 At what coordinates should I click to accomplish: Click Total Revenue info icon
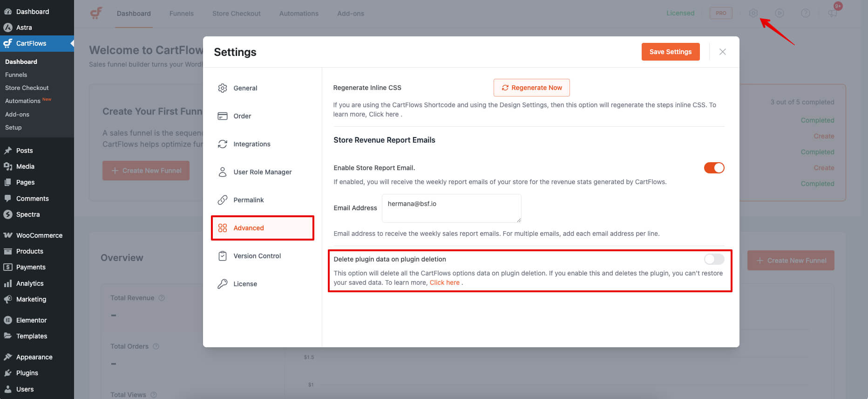[162, 298]
